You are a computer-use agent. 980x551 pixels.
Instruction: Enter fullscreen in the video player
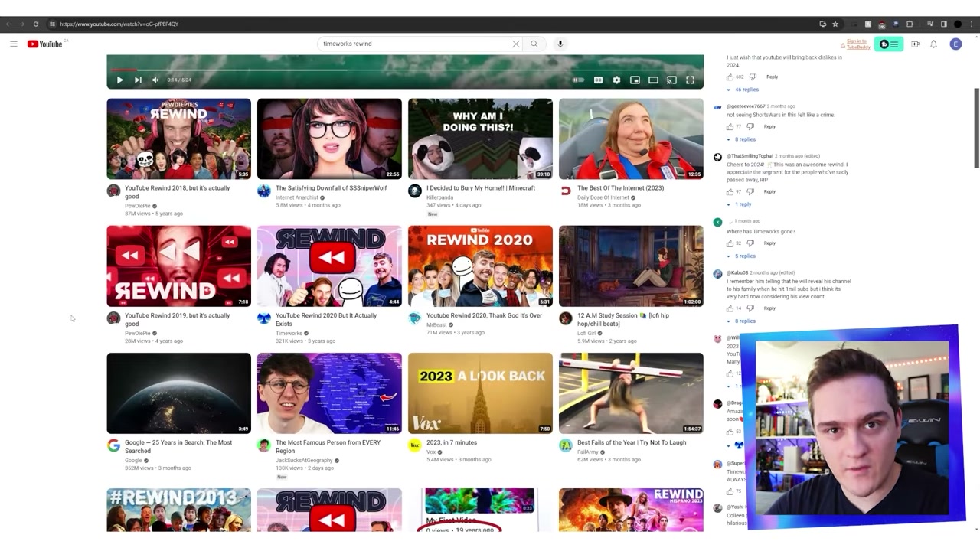690,80
